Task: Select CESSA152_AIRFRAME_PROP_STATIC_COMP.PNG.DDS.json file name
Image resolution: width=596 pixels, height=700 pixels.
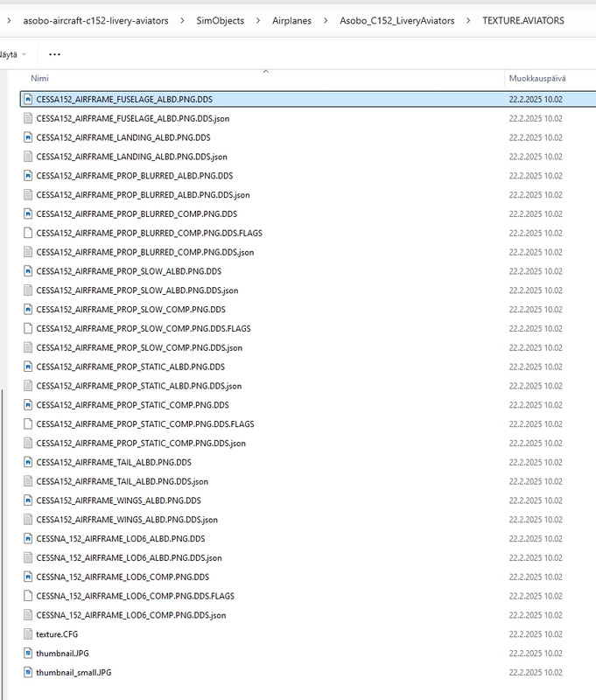Action: tap(141, 444)
